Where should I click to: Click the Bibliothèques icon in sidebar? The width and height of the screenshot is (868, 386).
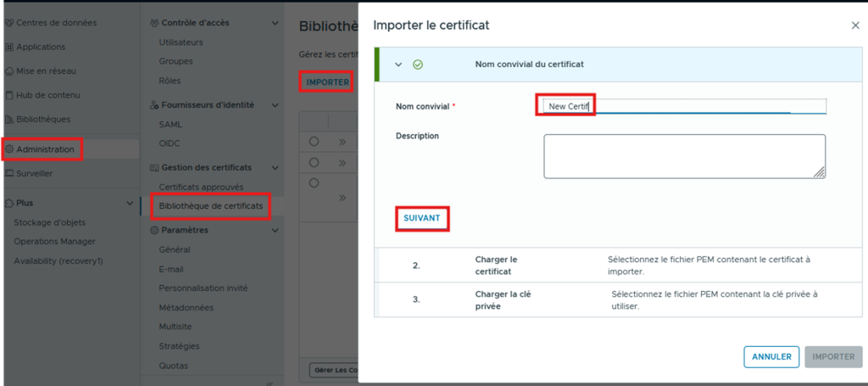(9, 120)
